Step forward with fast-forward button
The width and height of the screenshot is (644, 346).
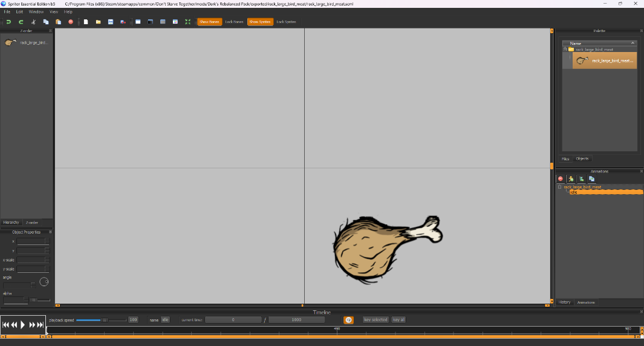coord(31,325)
